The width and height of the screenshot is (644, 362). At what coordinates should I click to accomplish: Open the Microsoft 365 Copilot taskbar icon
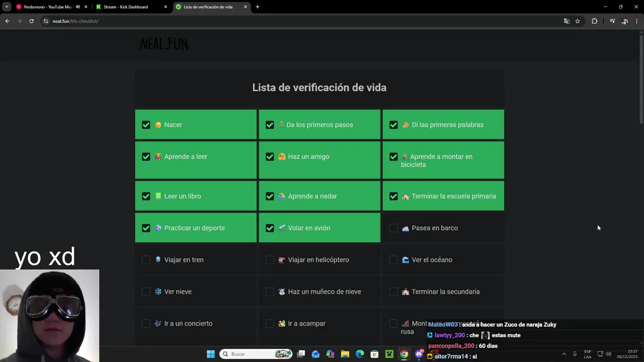[x=330, y=354]
